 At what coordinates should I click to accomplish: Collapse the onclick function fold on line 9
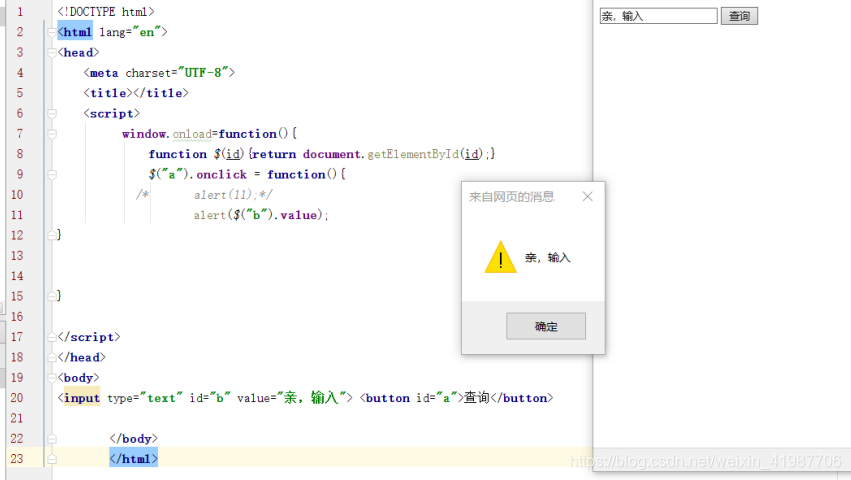52,174
